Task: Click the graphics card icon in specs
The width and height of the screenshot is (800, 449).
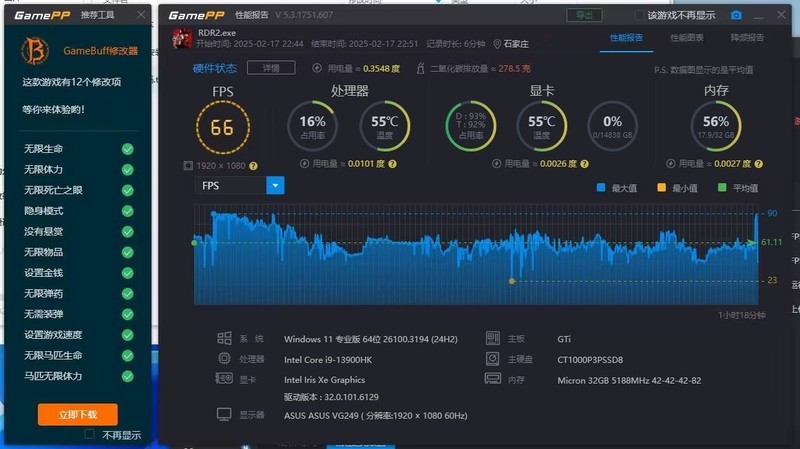Action: point(224,379)
